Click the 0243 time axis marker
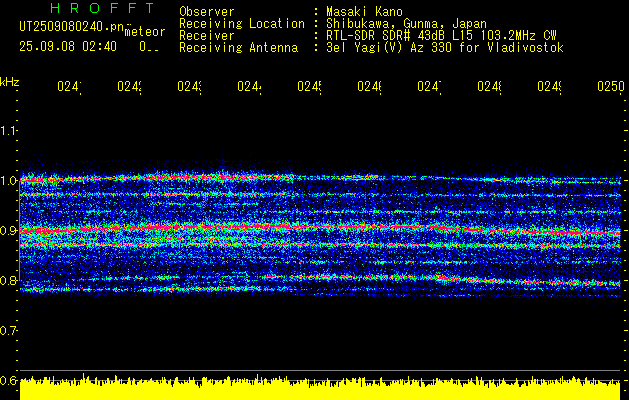Screen dimensions: 629x400 point(189,87)
